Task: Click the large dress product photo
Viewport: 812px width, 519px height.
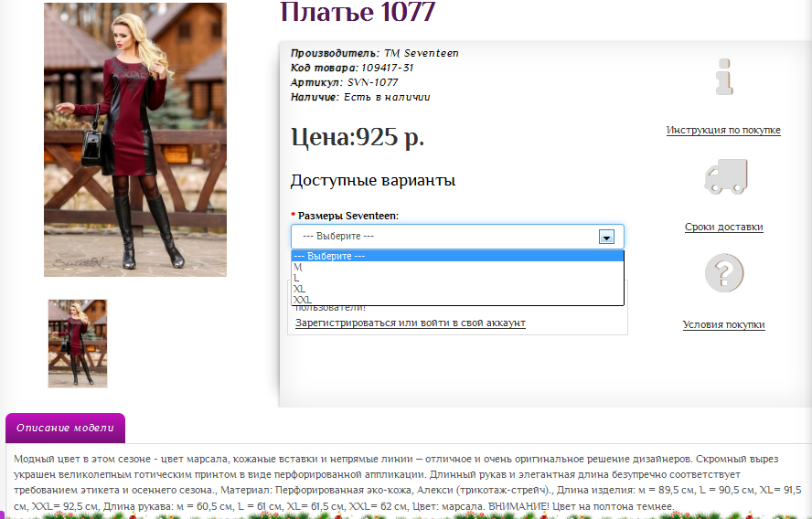Action: coord(135,140)
